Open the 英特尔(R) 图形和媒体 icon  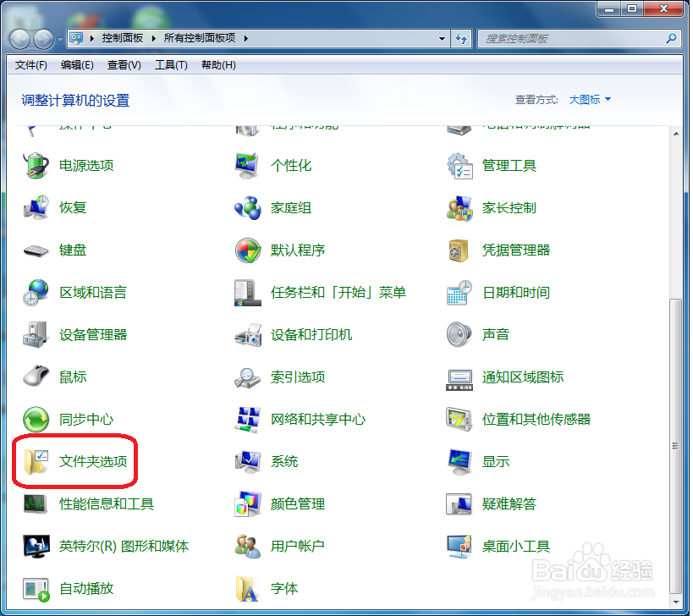tap(36, 546)
